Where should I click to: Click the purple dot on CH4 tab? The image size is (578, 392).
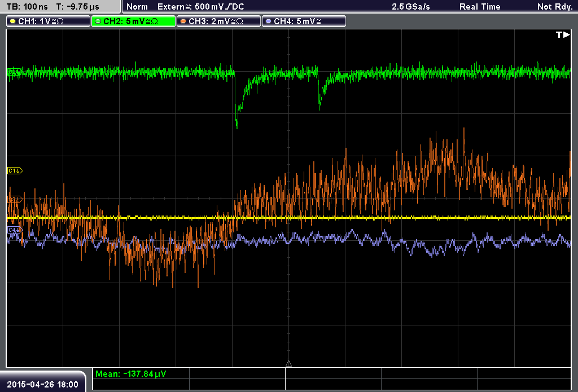[x=268, y=21]
